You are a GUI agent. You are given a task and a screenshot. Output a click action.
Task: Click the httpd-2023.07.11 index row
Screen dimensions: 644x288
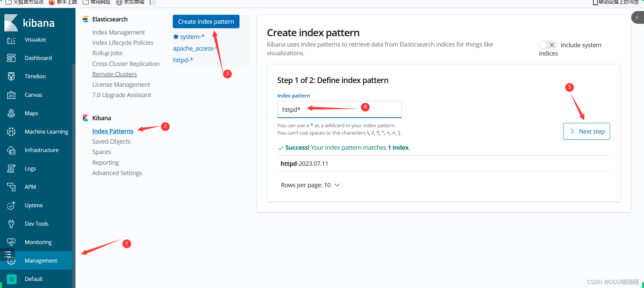pos(443,163)
